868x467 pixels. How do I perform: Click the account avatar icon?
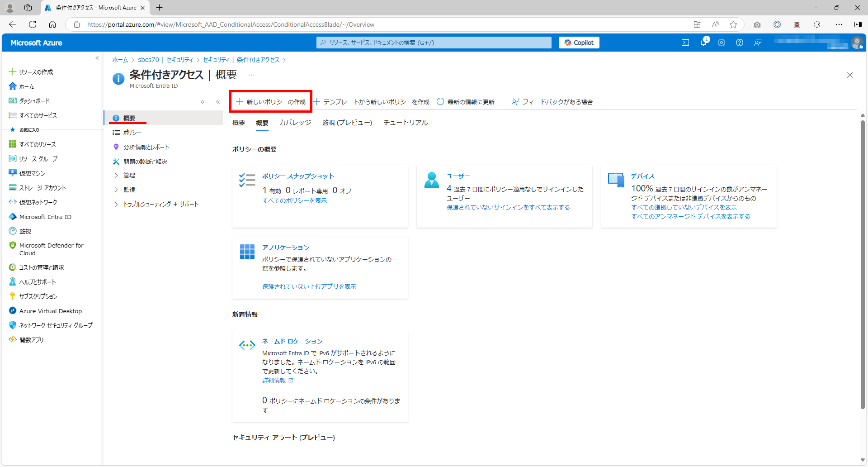(857, 43)
